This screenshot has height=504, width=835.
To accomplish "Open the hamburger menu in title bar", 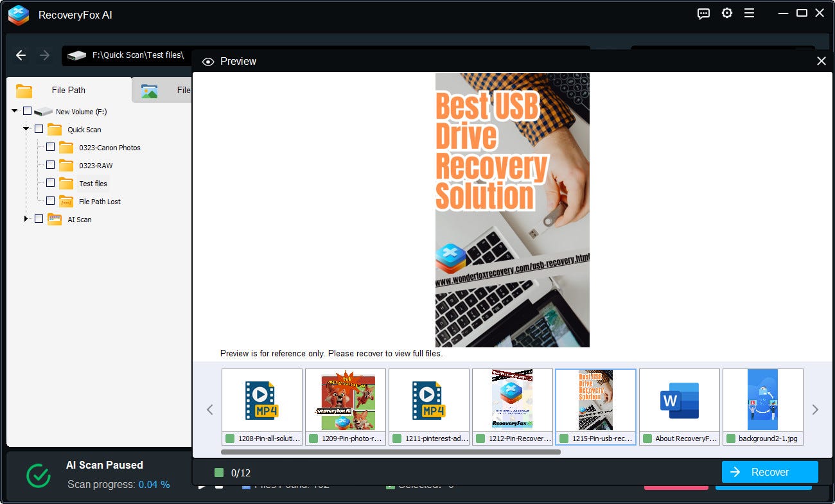I will [749, 13].
